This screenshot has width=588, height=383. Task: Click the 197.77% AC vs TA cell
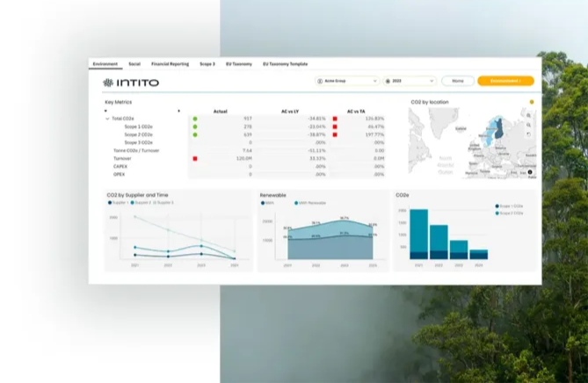[x=374, y=134]
